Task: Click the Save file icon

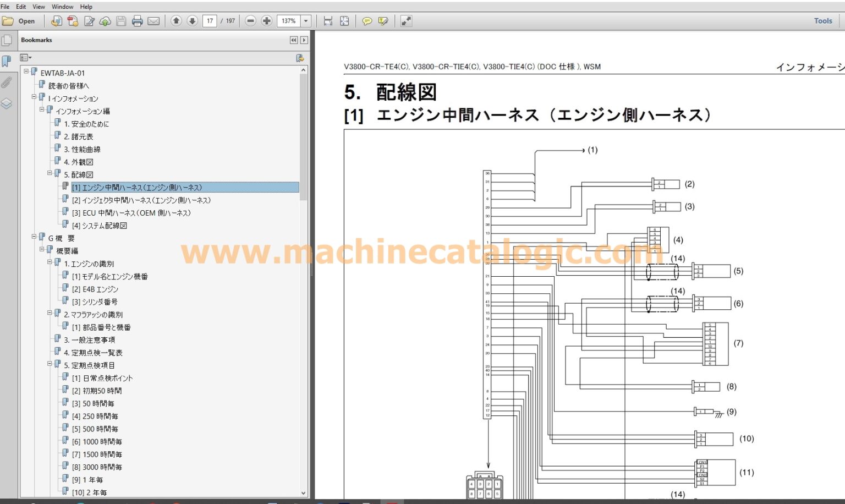Action: click(x=122, y=21)
